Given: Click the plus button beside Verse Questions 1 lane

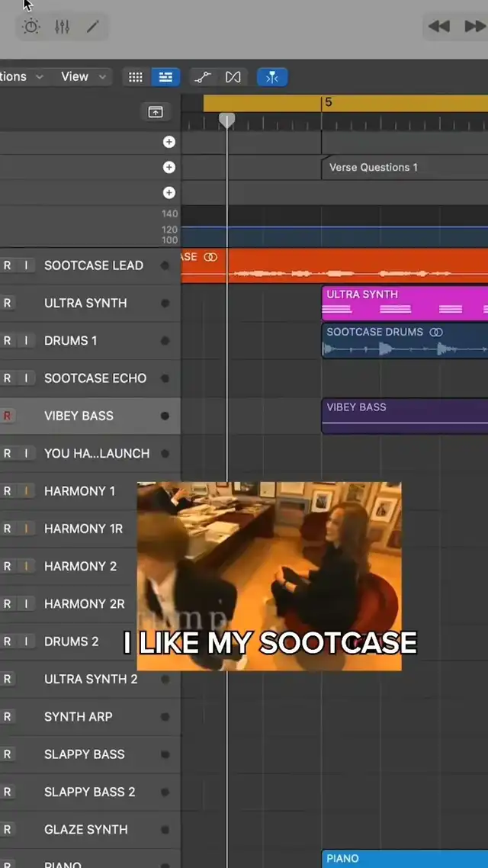Looking at the screenshot, I should pyautogui.click(x=169, y=167).
